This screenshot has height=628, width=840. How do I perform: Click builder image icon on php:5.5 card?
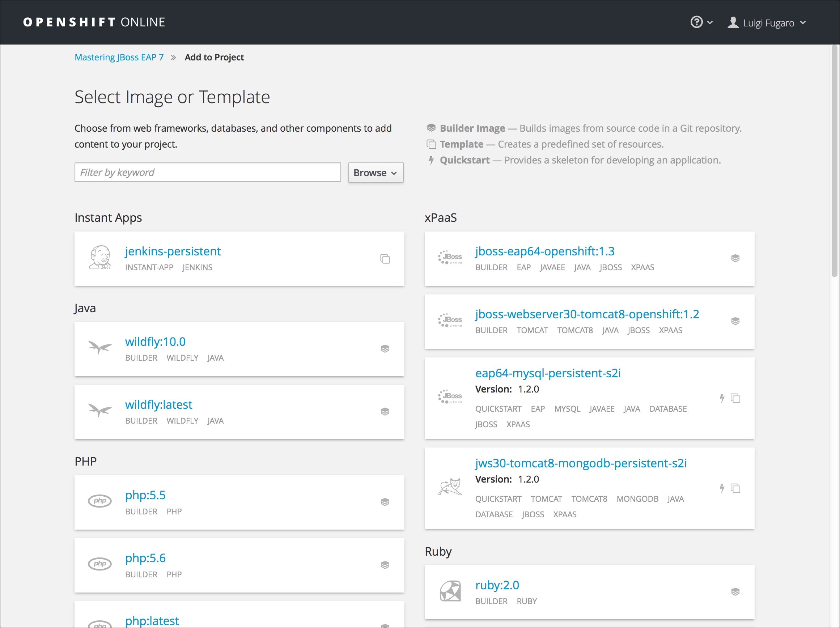click(x=385, y=502)
